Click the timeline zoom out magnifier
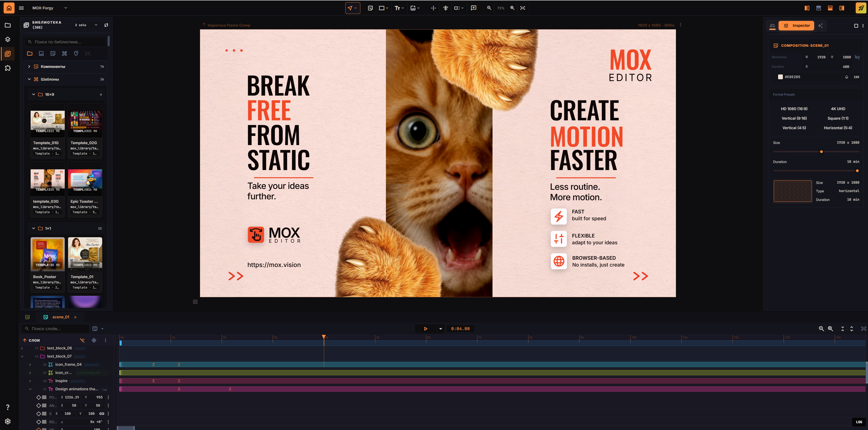 pyautogui.click(x=821, y=329)
